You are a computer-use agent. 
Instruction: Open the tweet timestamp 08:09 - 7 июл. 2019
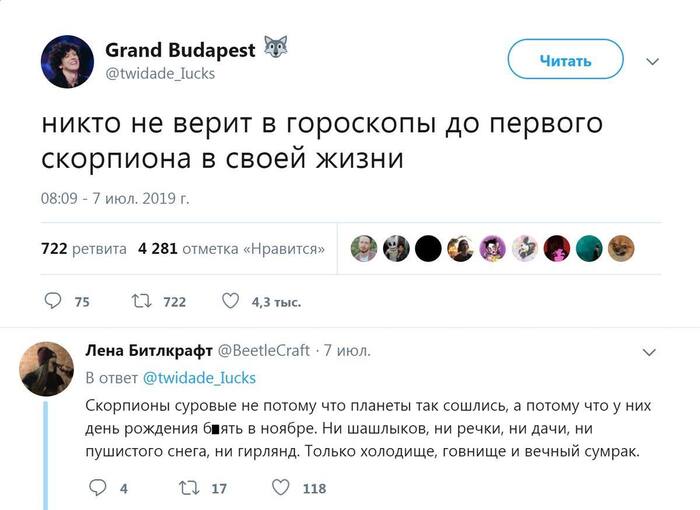(115, 198)
